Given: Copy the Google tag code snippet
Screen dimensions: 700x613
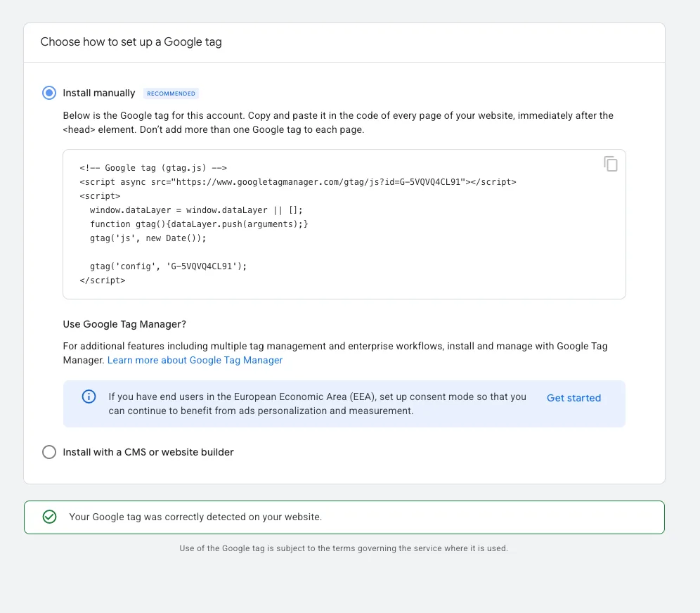Looking at the screenshot, I should pos(610,164).
